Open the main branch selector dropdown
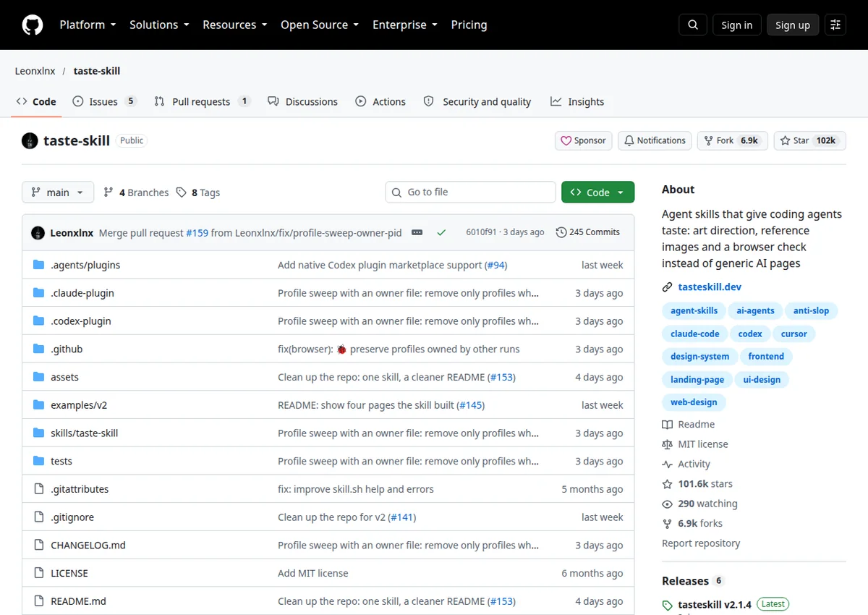The width and height of the screenshot is (868, 615). click(58, 192)
